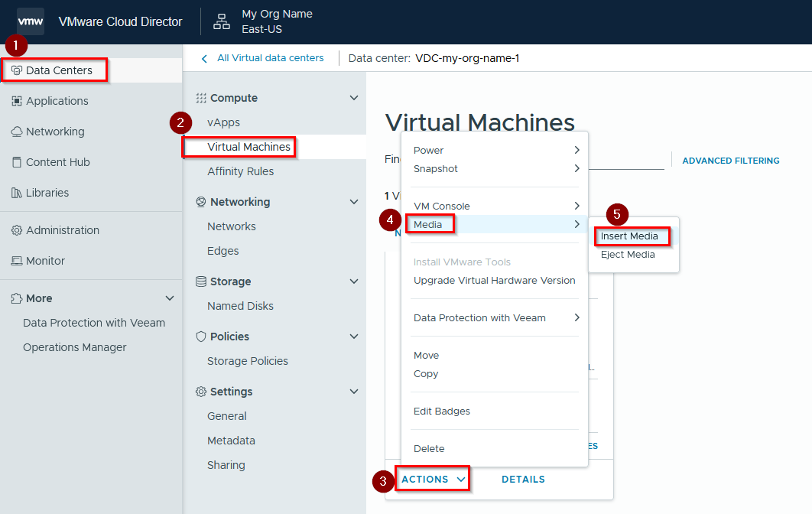
Task: Expand the Power submenu arrow
Action: tap(577, 150)
